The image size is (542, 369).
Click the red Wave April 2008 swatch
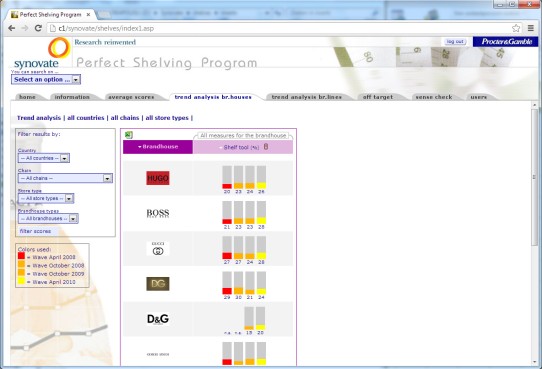[x=21, y=256]
